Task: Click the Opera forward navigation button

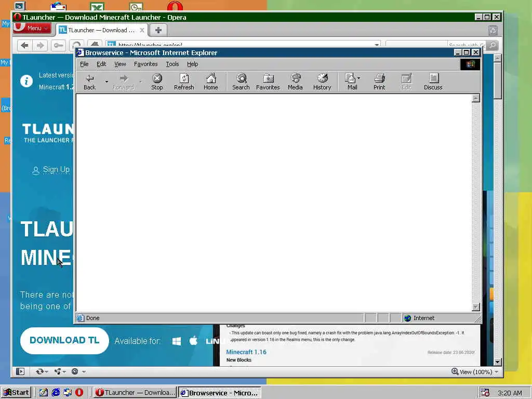Action: pos(40,45)
